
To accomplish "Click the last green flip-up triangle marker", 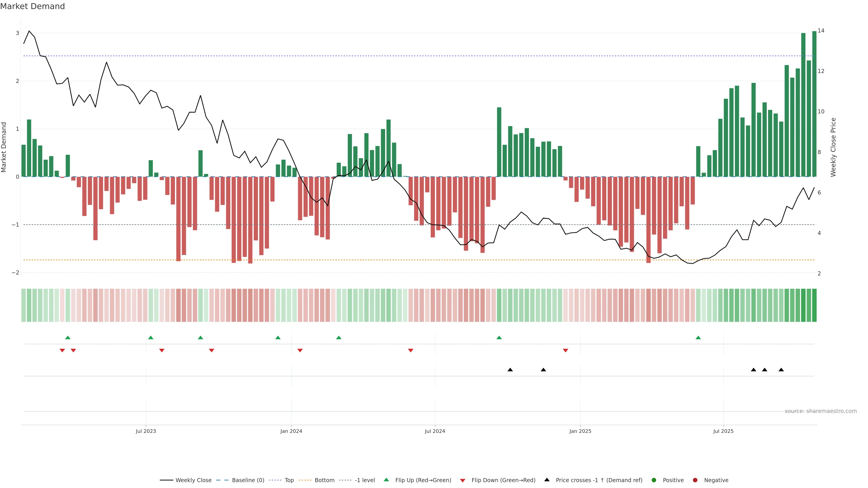I will (698, 338).
